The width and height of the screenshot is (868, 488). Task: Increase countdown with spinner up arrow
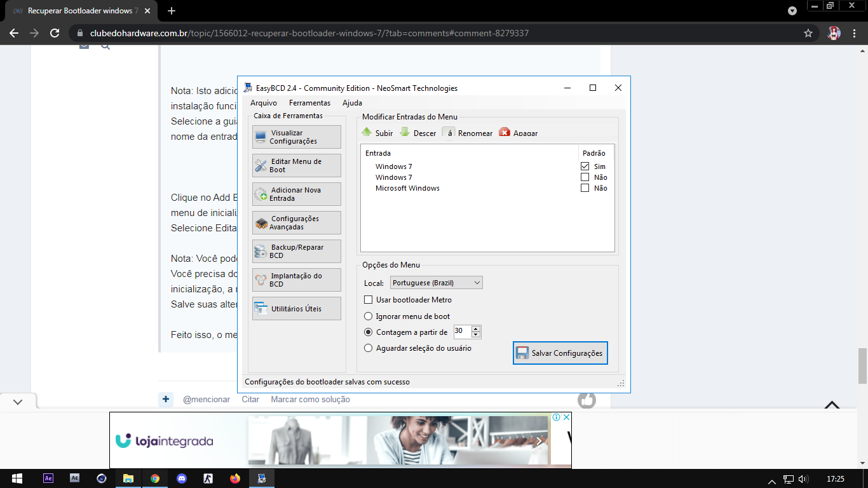(475, 329)
